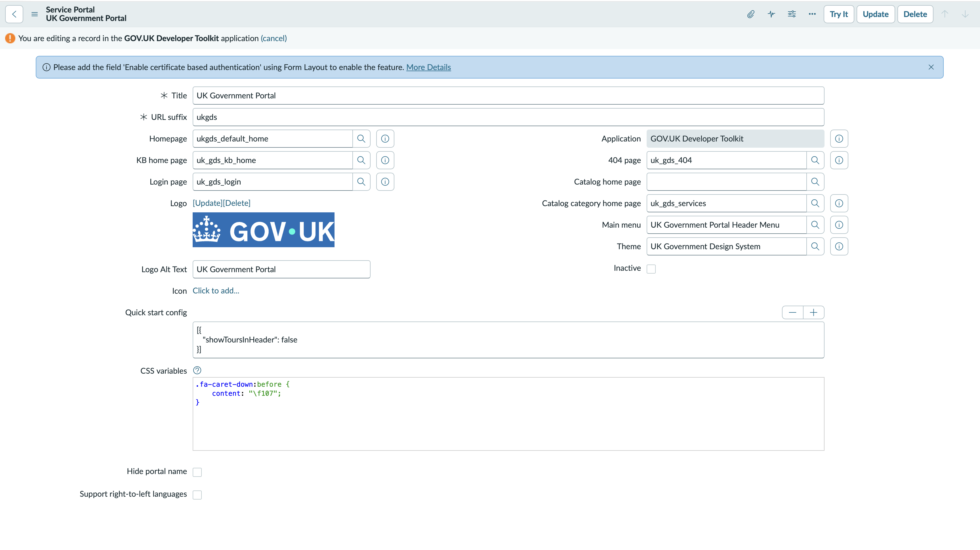Go to previous record with up arrow

tap(945, 14)
